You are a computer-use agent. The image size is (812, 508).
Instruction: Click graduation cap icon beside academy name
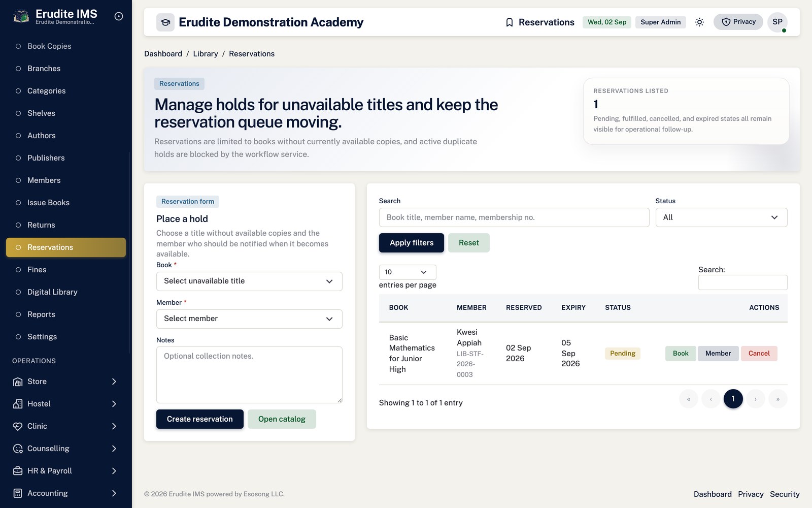[165, 22]
